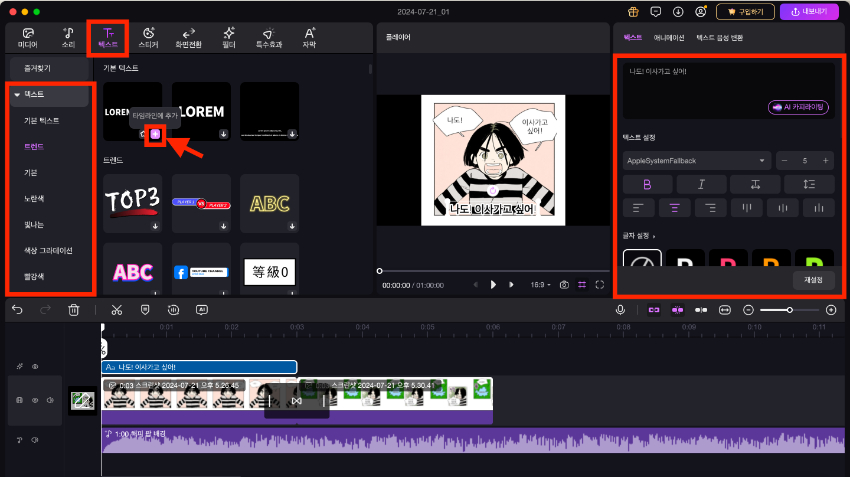Toggle the eye icon on the video track
The image size is (850, 477).
pos(35,401)
